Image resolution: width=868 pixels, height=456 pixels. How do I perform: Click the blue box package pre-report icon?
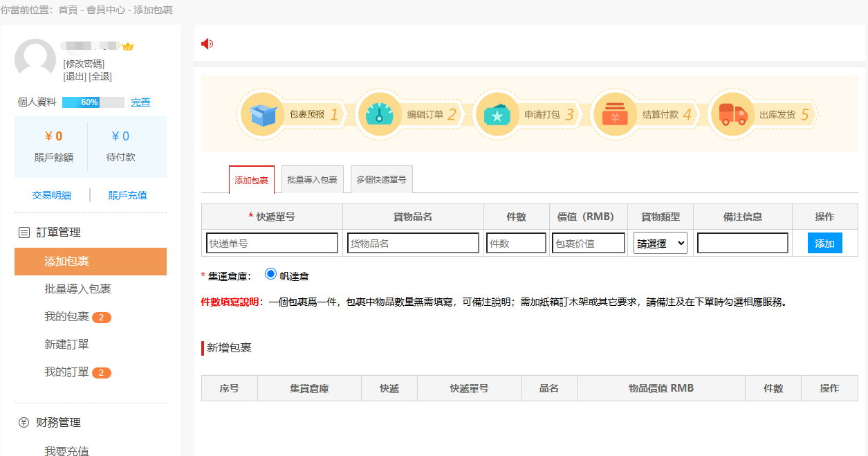264,114
